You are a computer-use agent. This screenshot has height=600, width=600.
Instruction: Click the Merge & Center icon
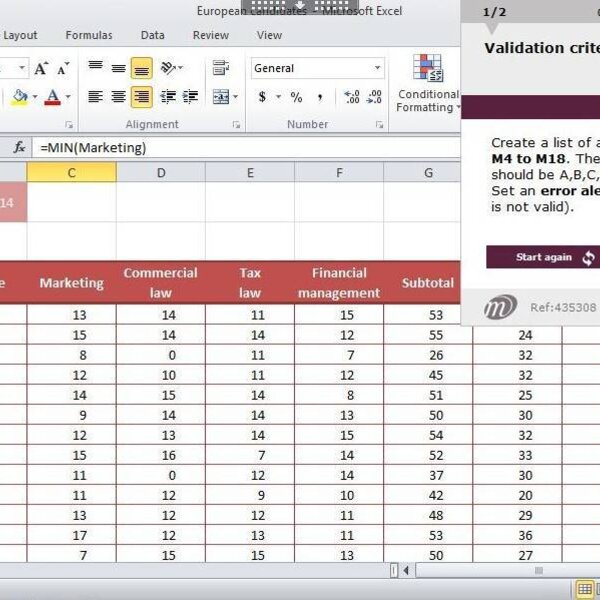pos(221,96)
